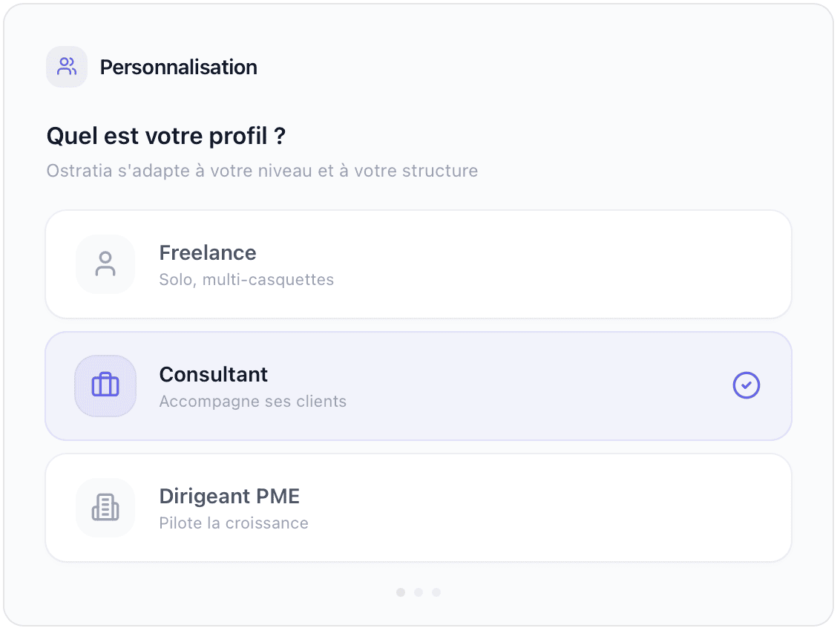Click the Personnalisation header title
This screenshot has height=628, width=840.
coord(178,68)
